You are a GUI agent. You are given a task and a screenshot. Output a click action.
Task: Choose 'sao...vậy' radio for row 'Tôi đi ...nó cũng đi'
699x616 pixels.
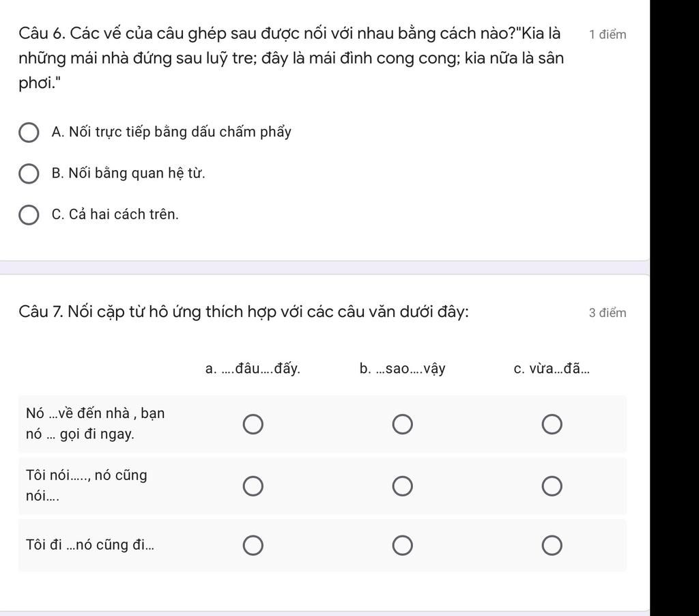click(403, 546)
